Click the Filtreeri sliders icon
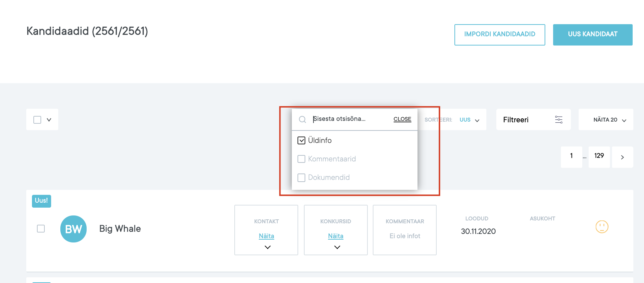 point(558,120)
